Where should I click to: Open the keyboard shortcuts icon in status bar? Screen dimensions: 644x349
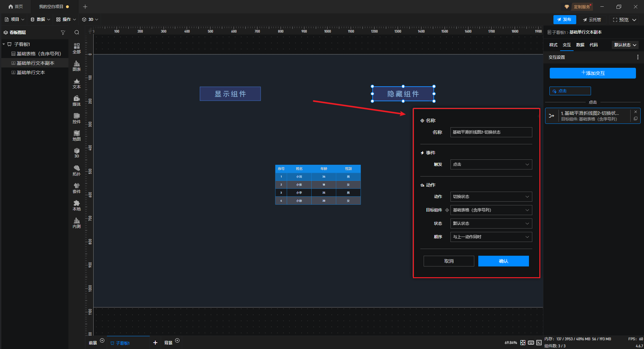pyautogui.click(x=531, y=343)
